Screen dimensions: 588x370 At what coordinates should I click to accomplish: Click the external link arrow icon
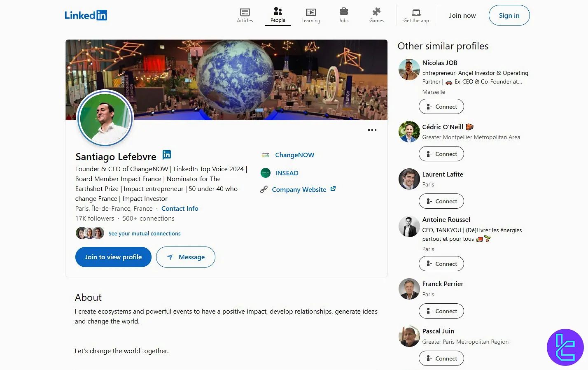click(333, 189)
